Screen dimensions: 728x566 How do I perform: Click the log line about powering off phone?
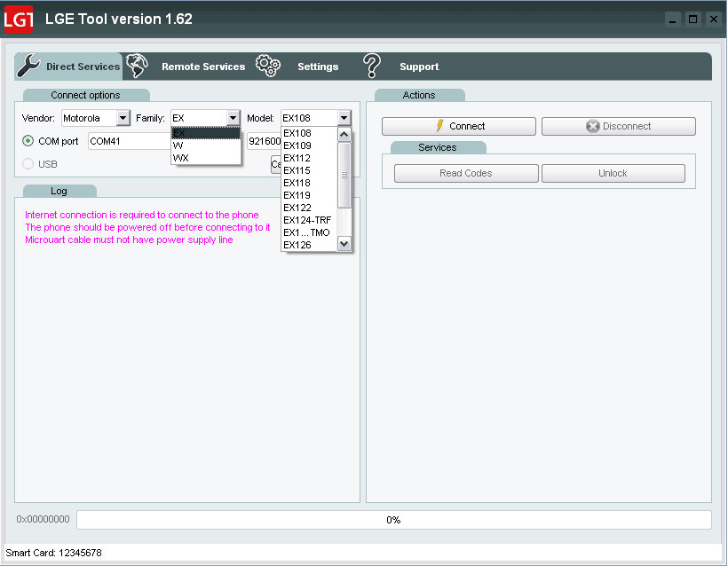click(147, 227)
